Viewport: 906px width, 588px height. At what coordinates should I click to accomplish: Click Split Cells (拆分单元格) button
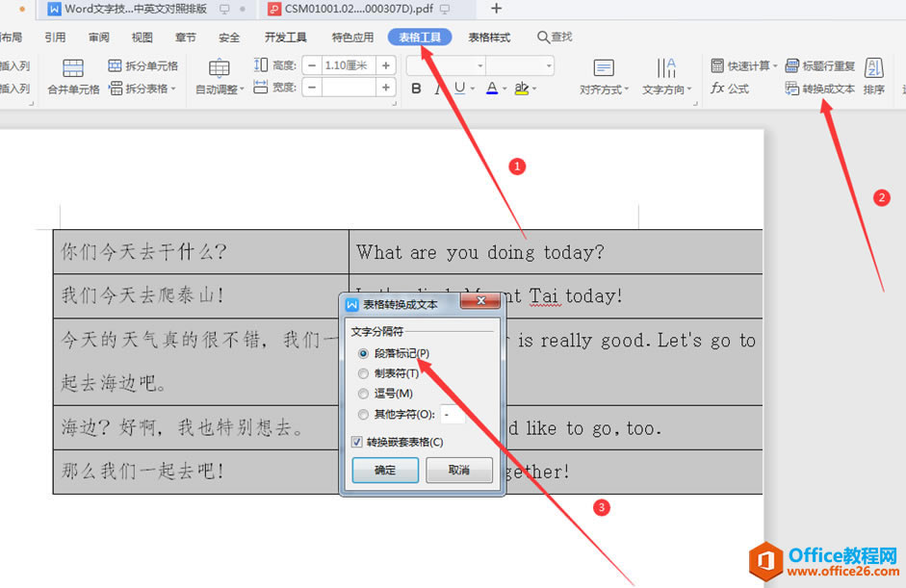[x=143, y=65]
